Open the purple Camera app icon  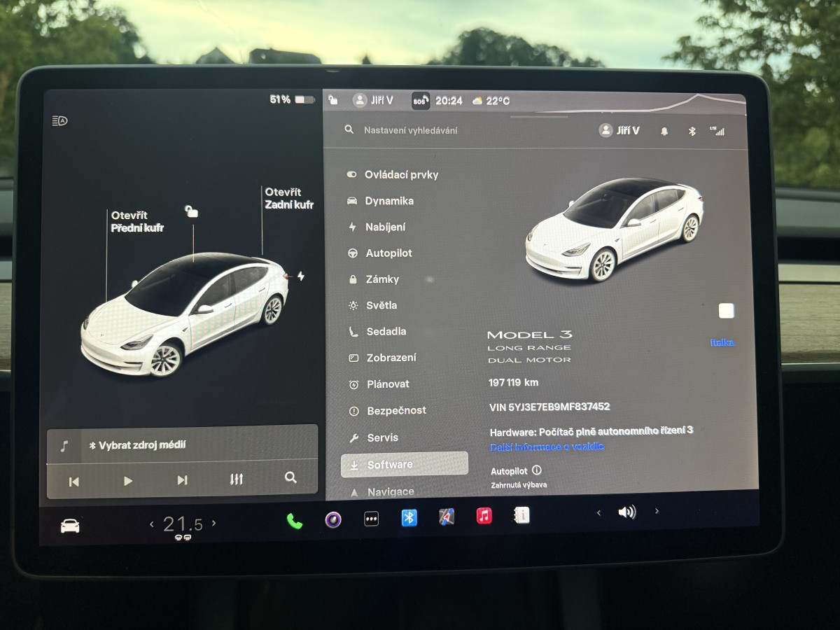(333, 519)
